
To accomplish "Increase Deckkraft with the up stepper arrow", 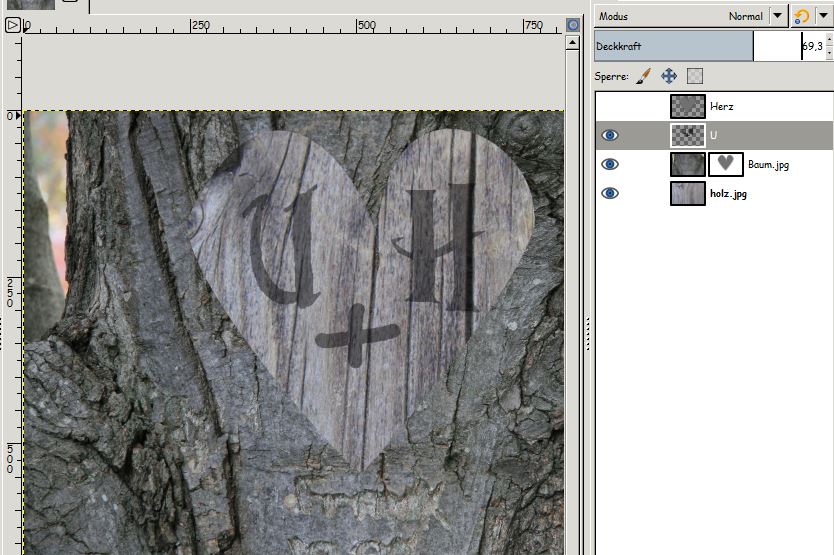I will click(x=828, y=40).
